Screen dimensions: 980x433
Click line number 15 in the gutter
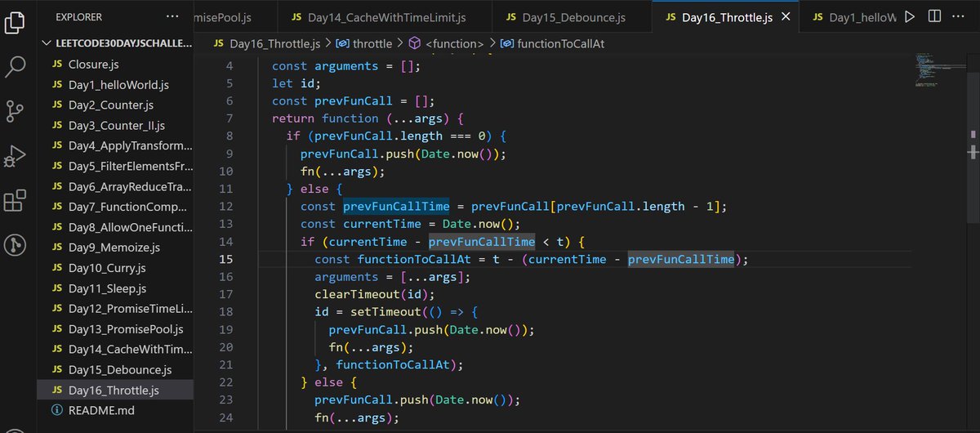coord(225,259)
